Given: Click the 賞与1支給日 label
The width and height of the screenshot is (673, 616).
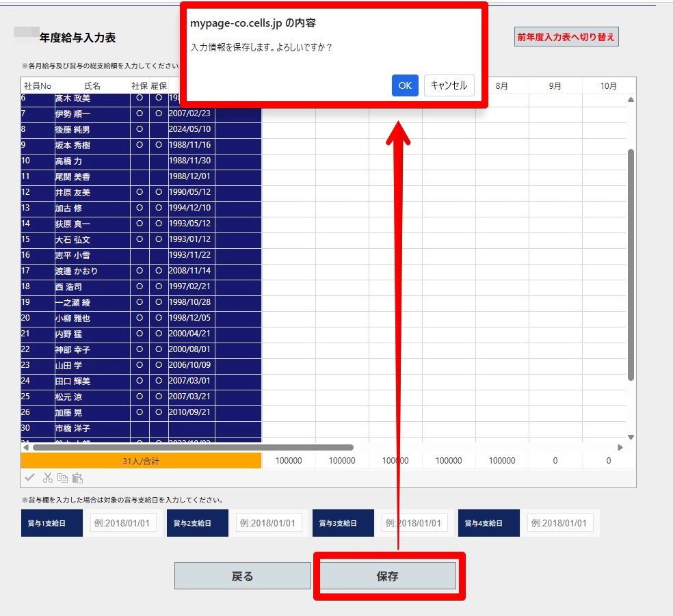Looking at the screenshot, I should coord(52,523).
